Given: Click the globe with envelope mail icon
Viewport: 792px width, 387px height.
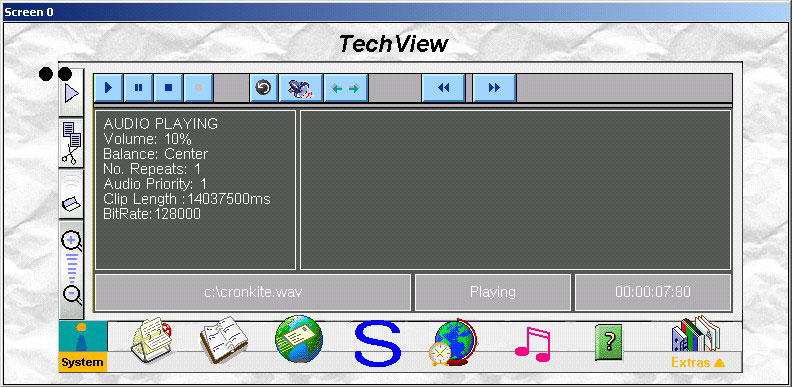Looking at the screenshot, I should click(x=299, y=338).
